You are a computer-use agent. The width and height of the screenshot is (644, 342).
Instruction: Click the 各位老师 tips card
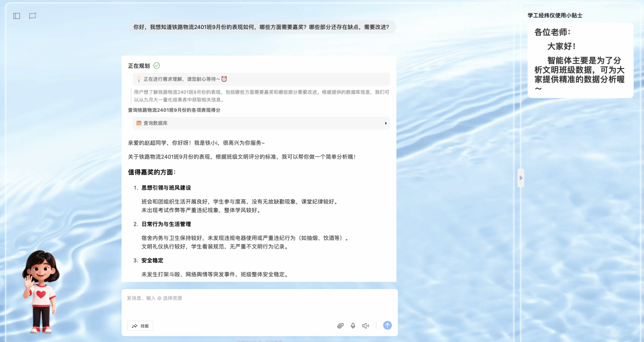tap(580, 60)
